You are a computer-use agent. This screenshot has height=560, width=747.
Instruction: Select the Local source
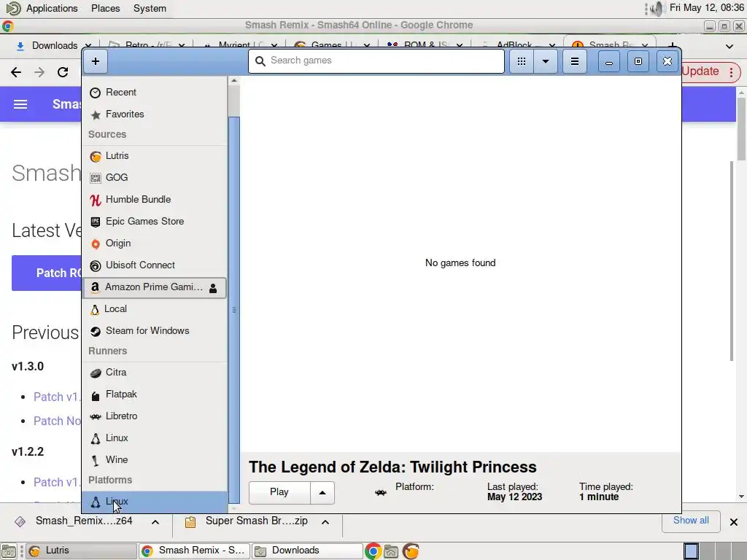155,309
